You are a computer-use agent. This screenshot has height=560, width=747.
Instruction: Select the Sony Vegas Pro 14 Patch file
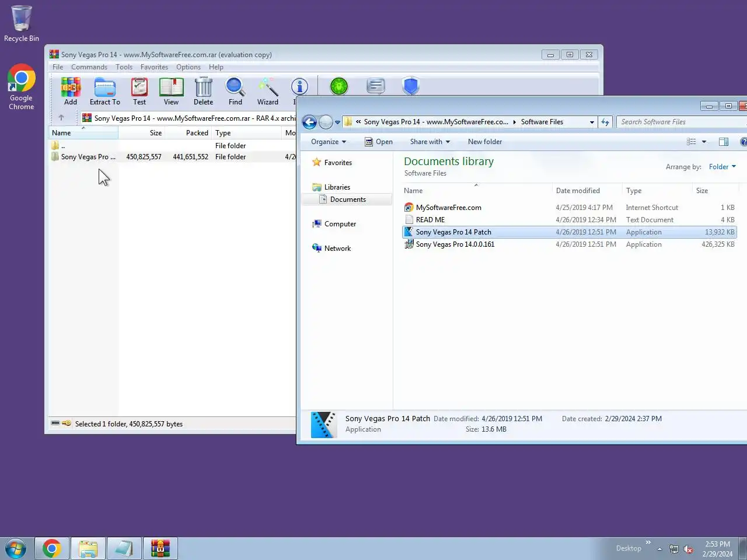[569, 232]
